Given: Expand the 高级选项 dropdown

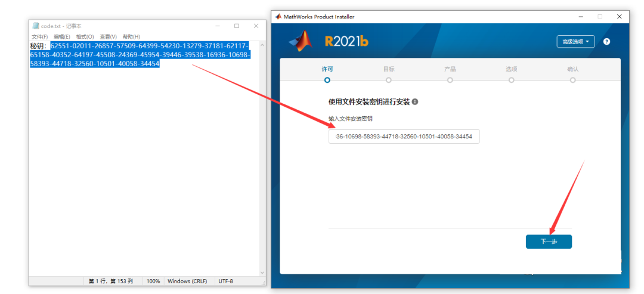Looking at the screenshot, I should click(575, 42).
